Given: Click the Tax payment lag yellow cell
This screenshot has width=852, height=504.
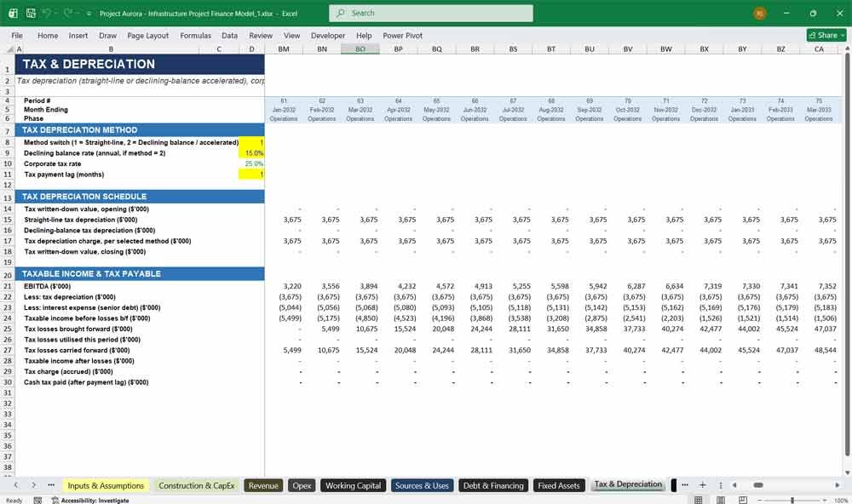Looking at the screenshot, I should click(251, 175).
